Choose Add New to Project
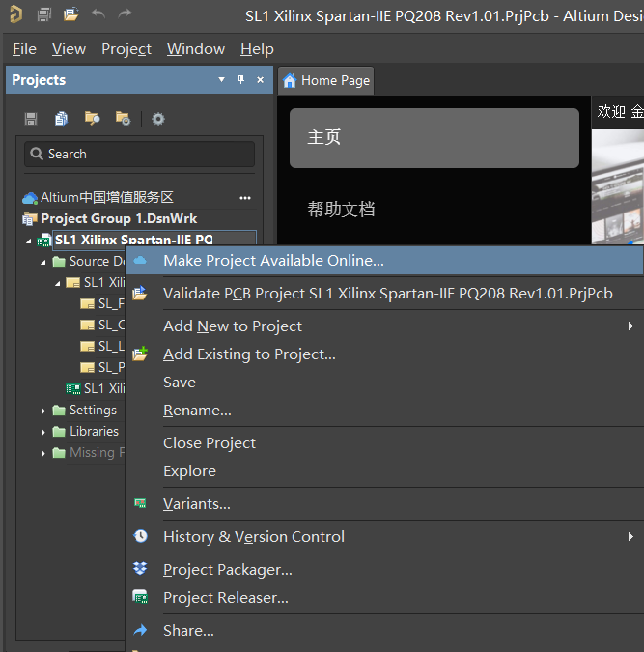Image resolution: width=644 pixels, height=652 pixels. pyautogui.click(x=384, y=326)
